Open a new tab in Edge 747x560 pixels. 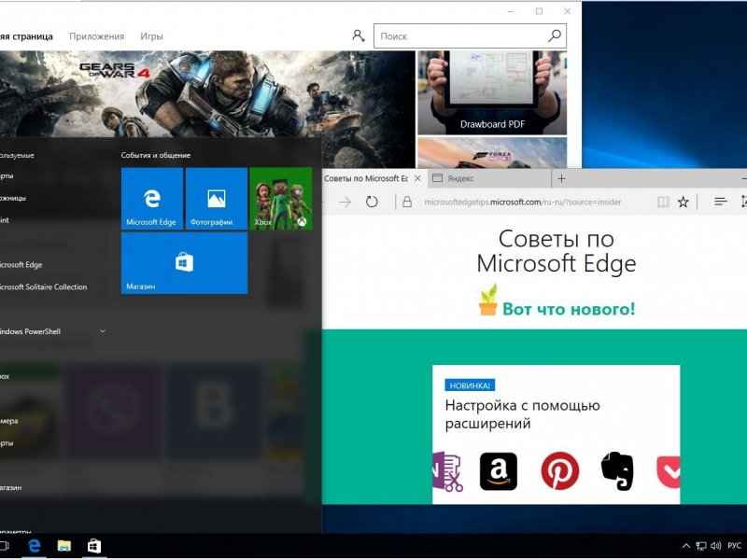pos(562,178)
